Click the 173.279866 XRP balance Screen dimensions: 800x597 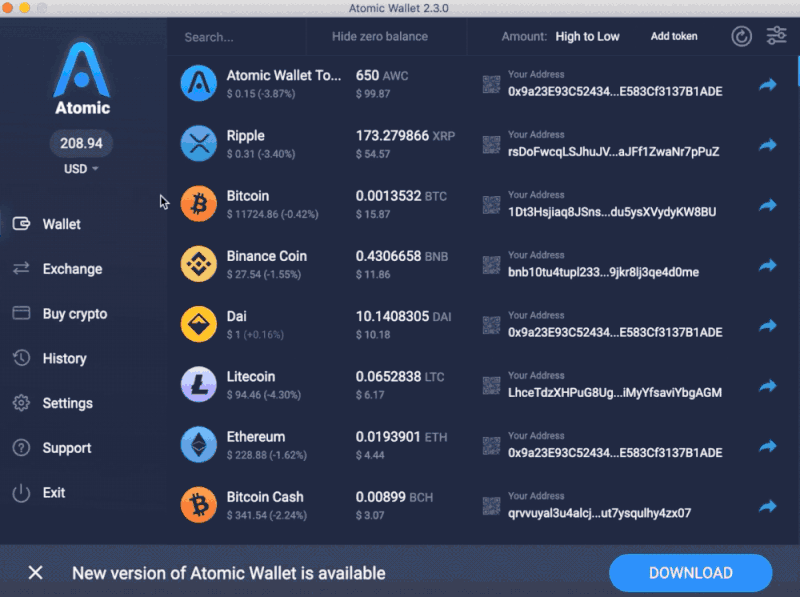[x=405, y=136]
